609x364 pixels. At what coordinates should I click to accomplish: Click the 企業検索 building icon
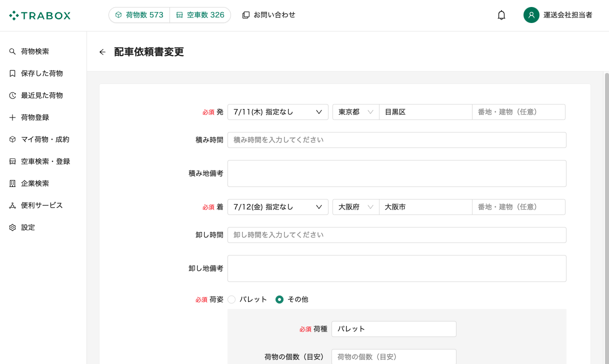[x=12, y=183]
